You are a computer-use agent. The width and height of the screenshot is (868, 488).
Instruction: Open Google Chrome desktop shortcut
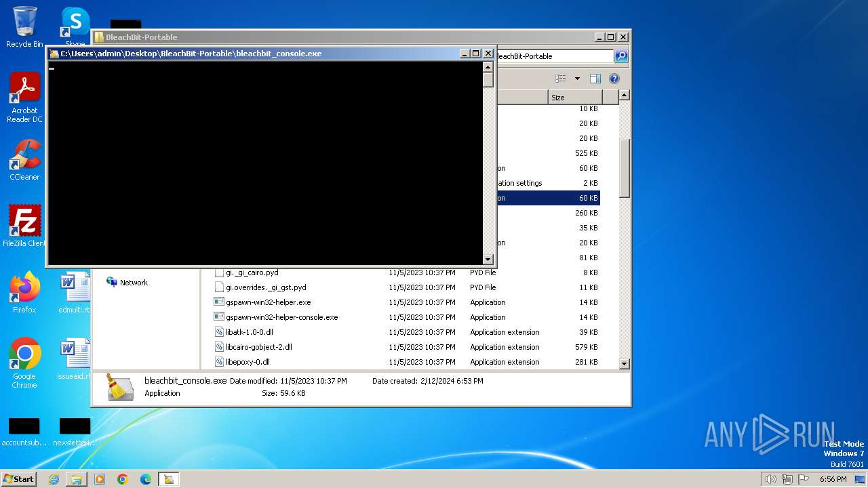[24, 363]
